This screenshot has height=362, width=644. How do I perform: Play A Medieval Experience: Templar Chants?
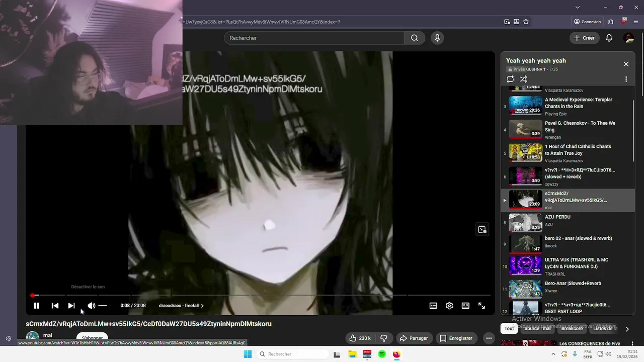(x=568, y=106)
